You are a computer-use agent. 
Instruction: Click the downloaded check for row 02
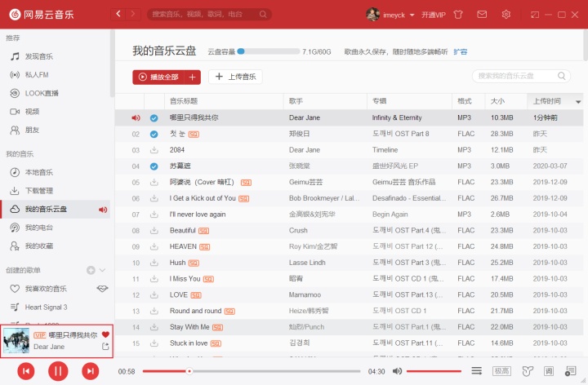(154, 134)
